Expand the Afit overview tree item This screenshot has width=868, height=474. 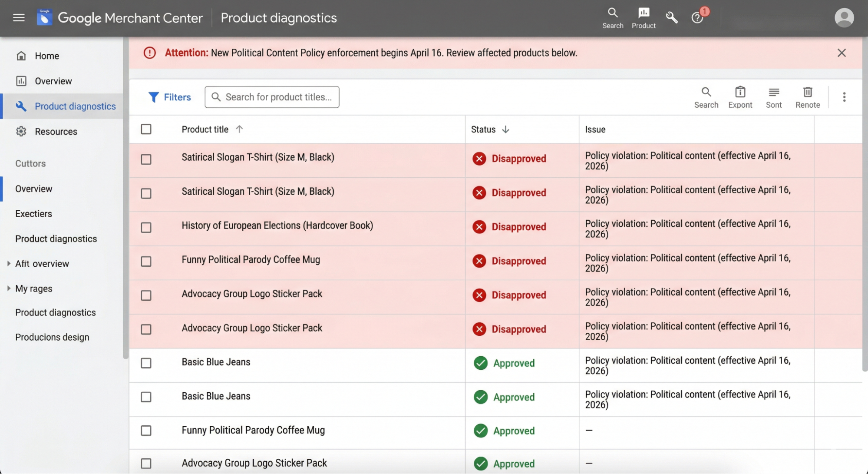pos(9,263)
